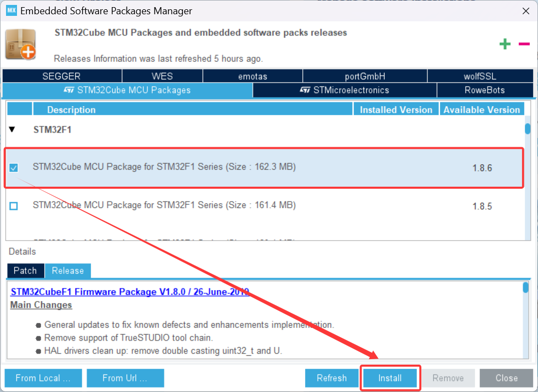This screenshot has width=538, height=392.
Task: Click the magenta minus collapse-all icon
Action: click(524, 44)
